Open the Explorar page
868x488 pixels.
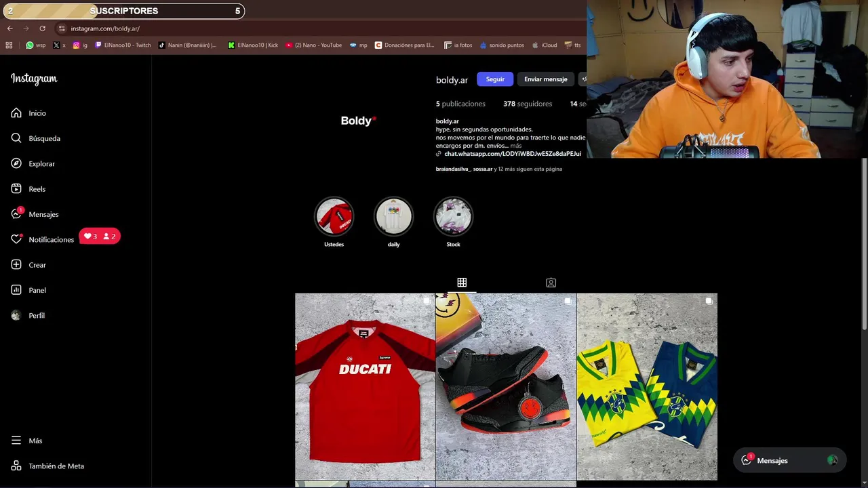coord(33,163)
